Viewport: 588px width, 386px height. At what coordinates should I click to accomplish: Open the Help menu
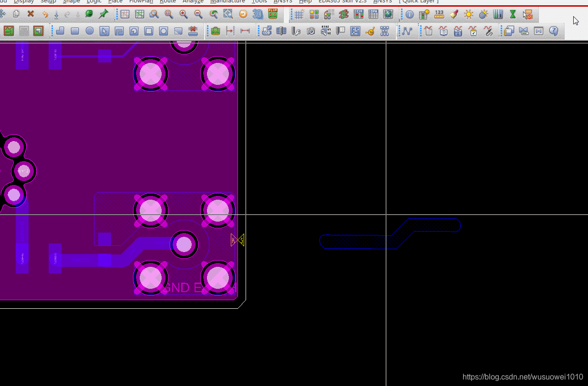(x=305, y=1)
